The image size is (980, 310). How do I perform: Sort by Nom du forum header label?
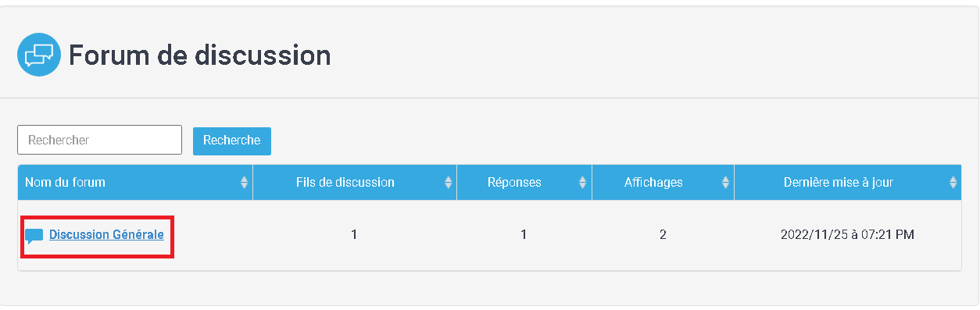(x=65, y=183)
